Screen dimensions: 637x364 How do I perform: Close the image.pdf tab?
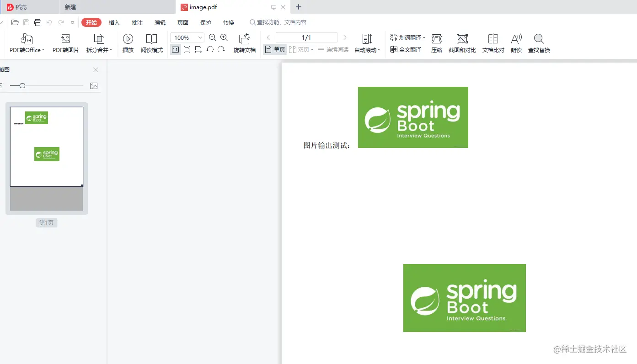tap(283, 7)
